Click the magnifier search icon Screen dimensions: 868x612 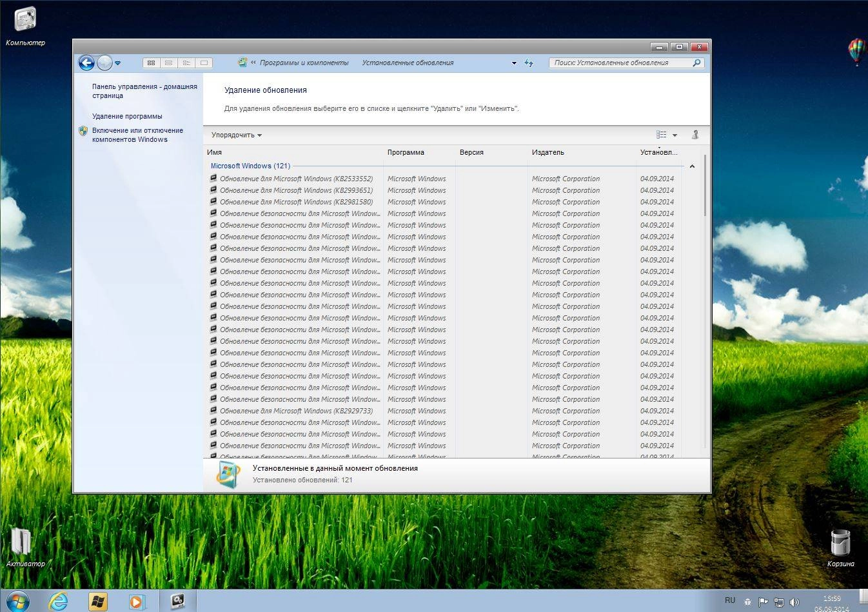click(x=696, y=63)
